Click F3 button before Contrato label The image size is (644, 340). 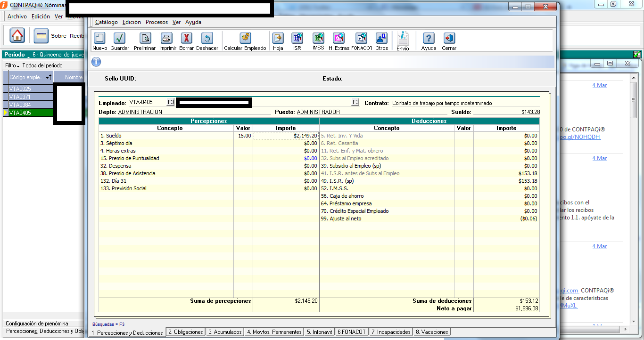click(x=355, y=102)
